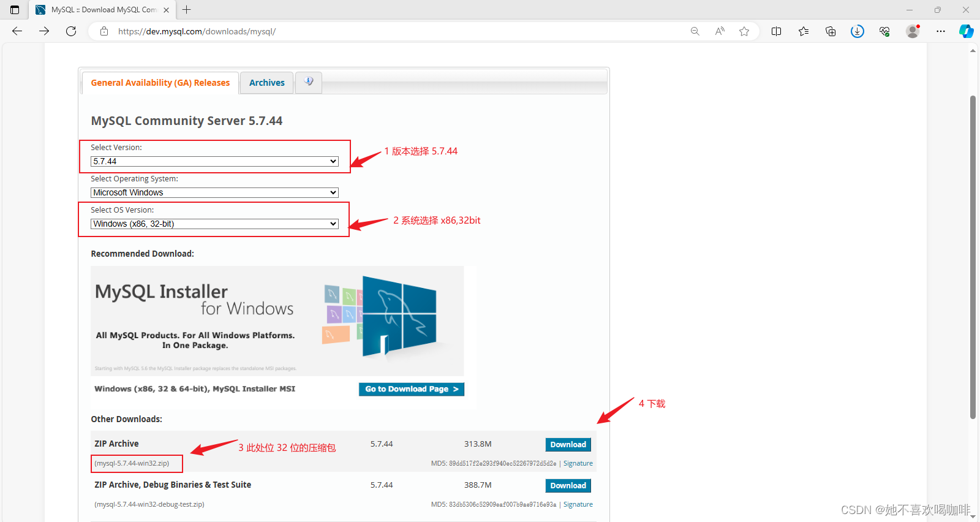
Task: Click the vertical page scrollbar thumb
Action: pyautogui.click(x=973, y=257)
